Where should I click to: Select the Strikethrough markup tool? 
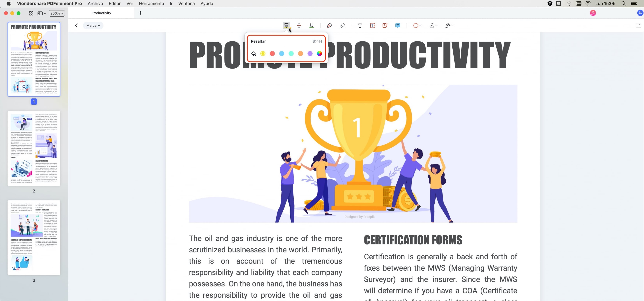point(299,25)
